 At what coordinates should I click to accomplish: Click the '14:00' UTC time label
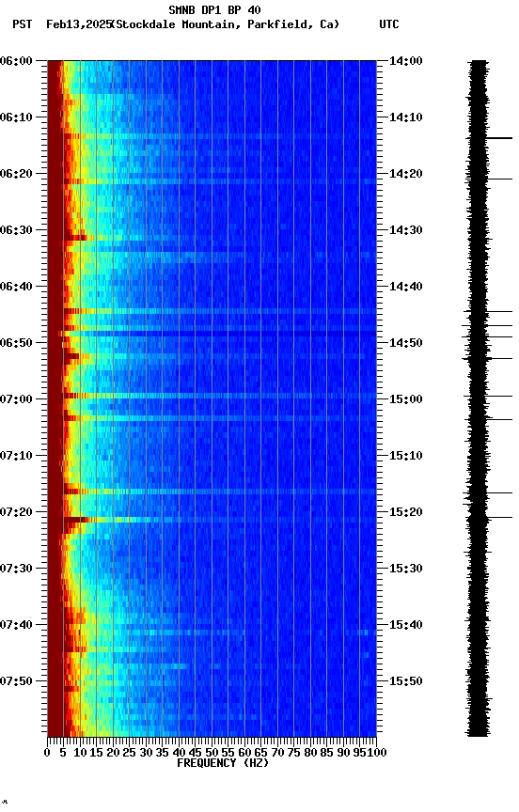[406, 61]
